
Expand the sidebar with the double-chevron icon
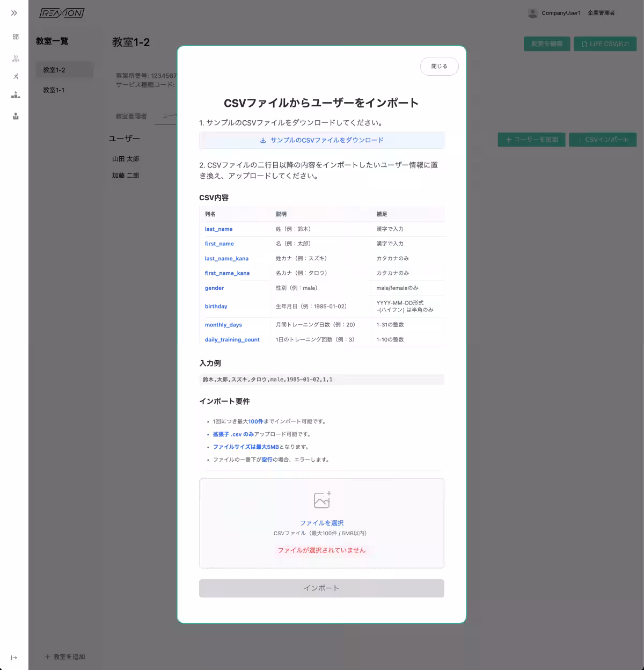tap(14, 13)
